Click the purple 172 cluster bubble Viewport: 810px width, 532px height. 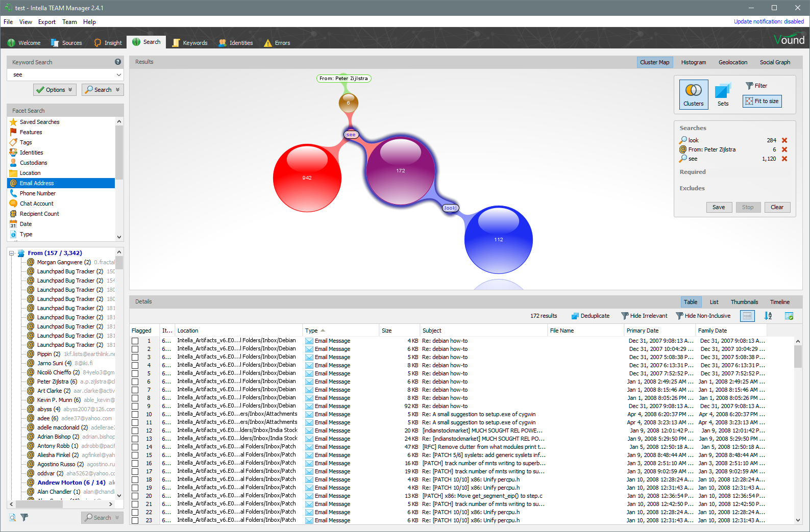pos(400,171)
